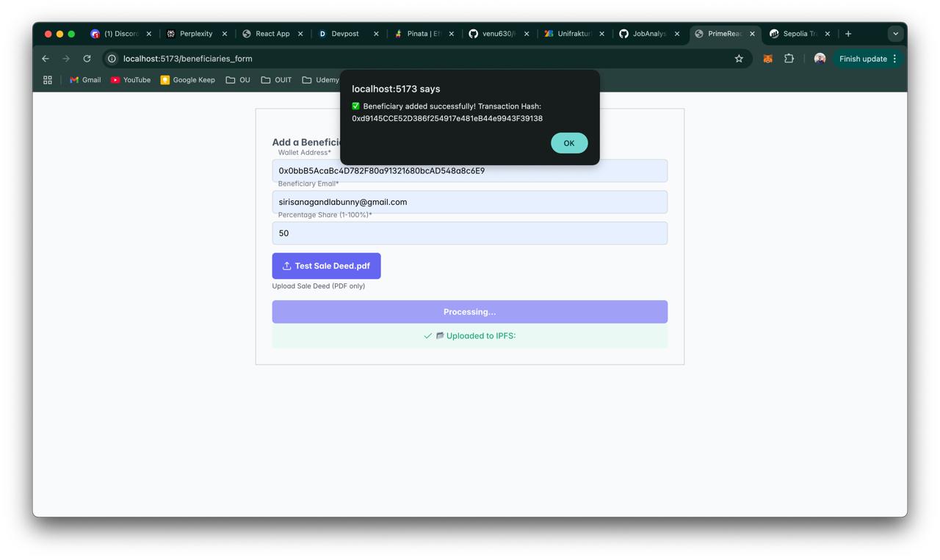Open the OU bookmarks folder
940x560 pixels.
238,80
